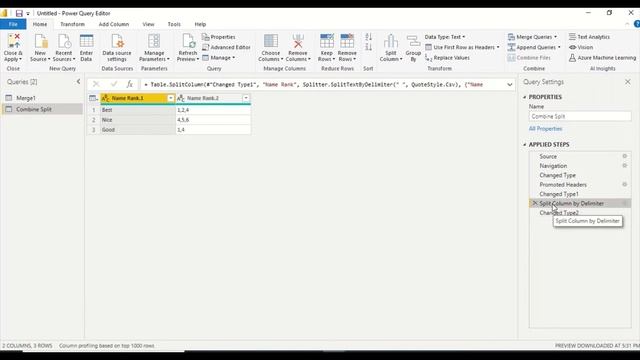Screen dimensions: 640x360
Task: Select Changed Type1 step
Action: tap(559, 194)
